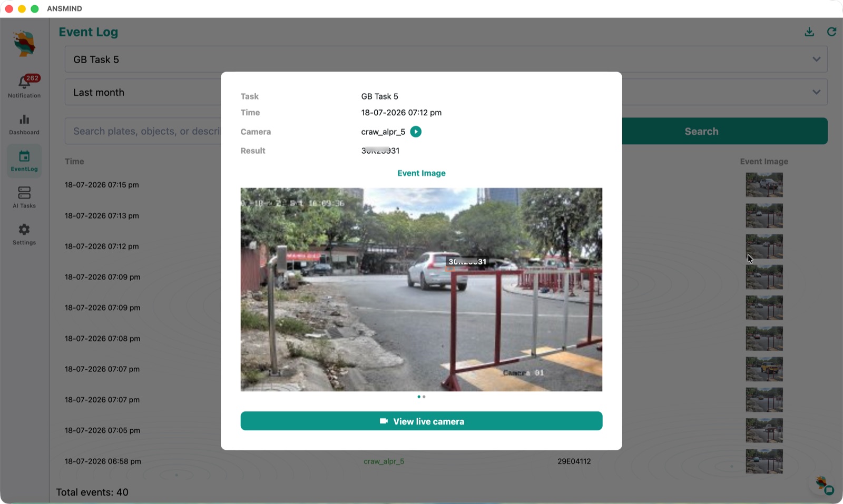Open thumbnail for 07:15 pm event
The image size is (843, 504).
[x=764, y=185]
